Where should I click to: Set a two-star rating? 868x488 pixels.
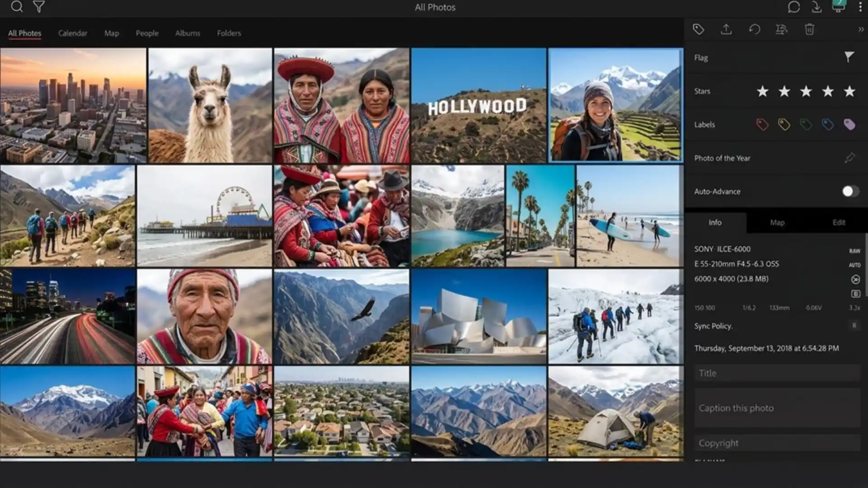784,91
